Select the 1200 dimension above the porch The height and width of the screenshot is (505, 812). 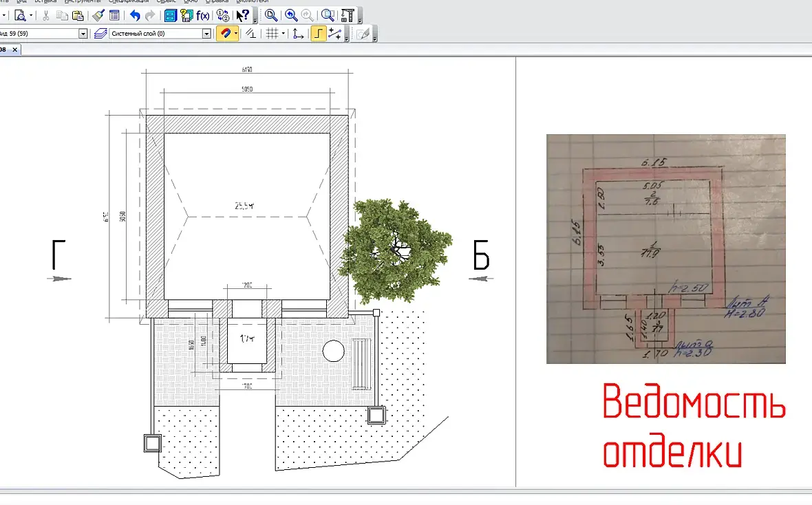247,286
